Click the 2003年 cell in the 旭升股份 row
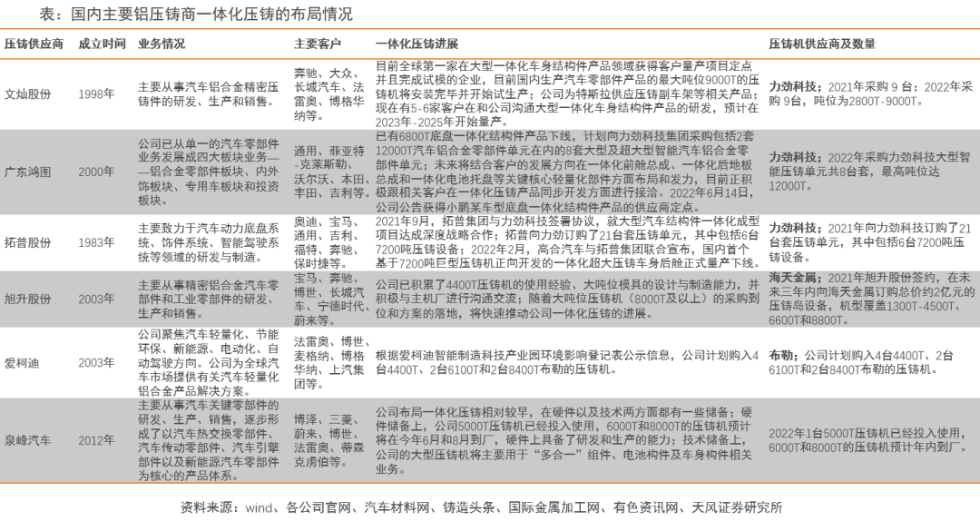This screenshot has width=980, height=521. (96, 299)
